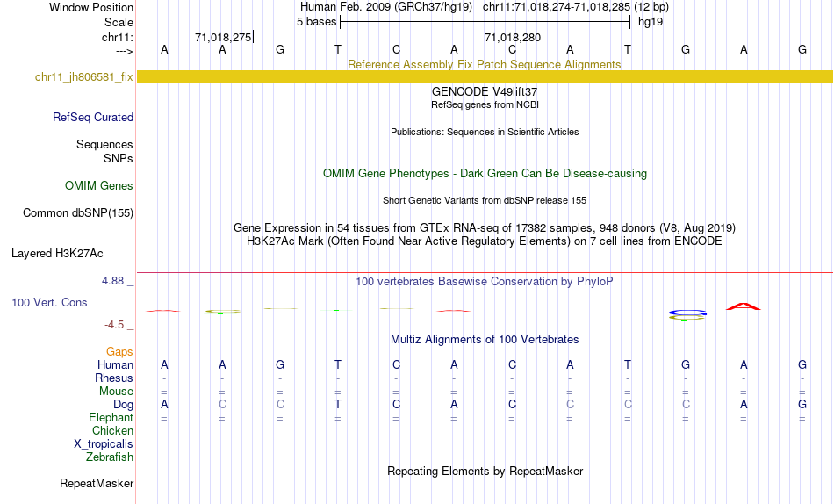Click the H3K27Ac Mark ENCODE track title
This screenshot has height=504, width=834.
tap(485, 241)
